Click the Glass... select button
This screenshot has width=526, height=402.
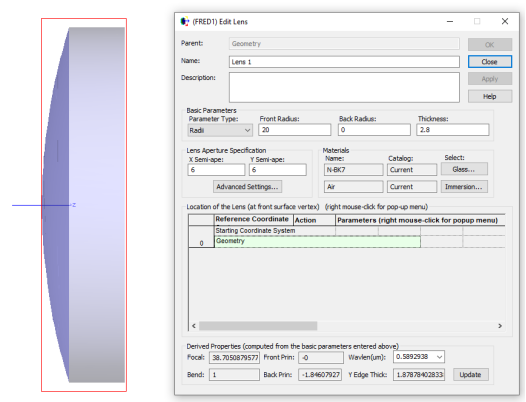coord(464,169)
